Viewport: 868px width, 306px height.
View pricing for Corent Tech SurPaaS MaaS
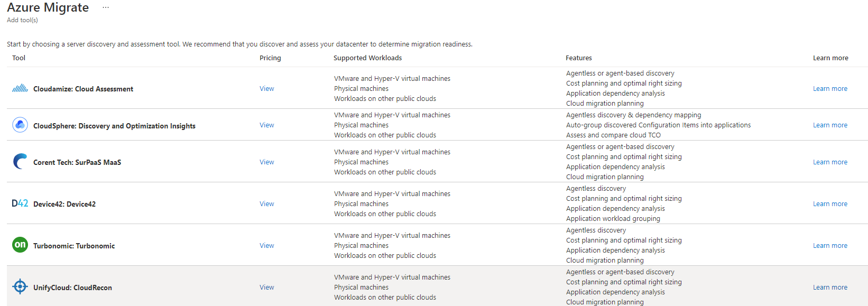click(266, 162)
